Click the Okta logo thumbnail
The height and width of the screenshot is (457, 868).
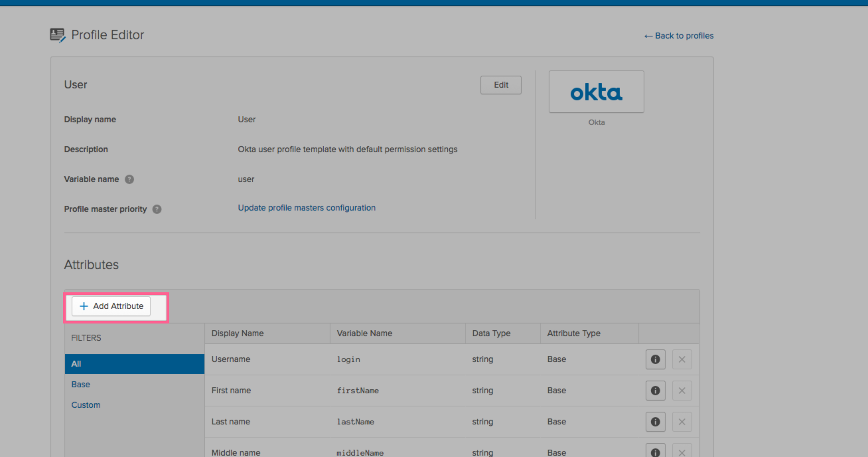pos(595,92)
